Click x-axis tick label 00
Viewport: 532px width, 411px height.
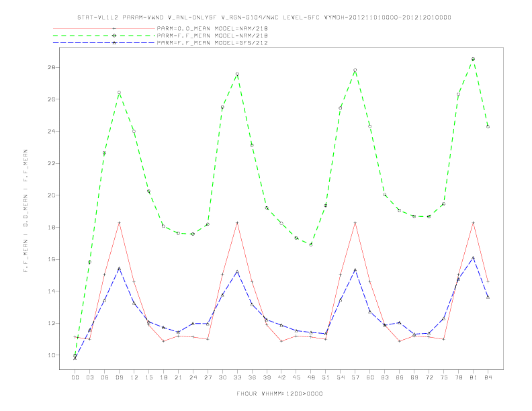75,377
